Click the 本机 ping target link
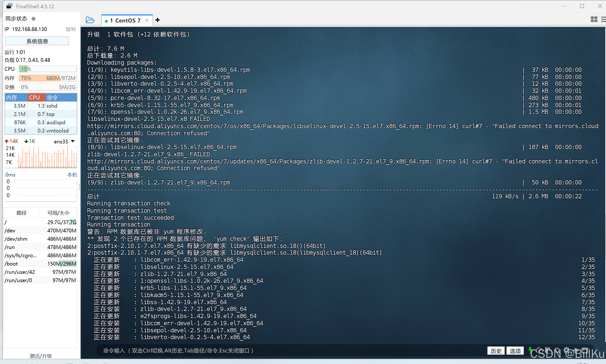The width and height of the screenshot is (606, 364). click(72, 175)
